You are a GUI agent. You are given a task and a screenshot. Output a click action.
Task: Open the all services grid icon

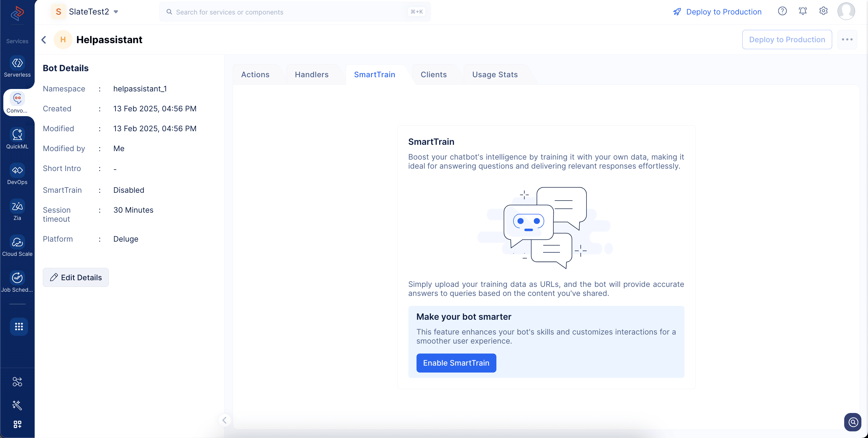click(18, 326)
